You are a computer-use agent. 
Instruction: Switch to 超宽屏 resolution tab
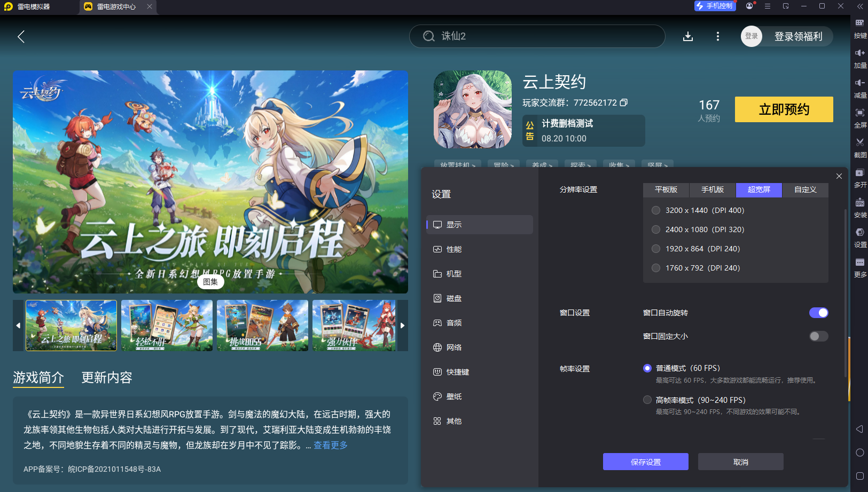point(759,190)
